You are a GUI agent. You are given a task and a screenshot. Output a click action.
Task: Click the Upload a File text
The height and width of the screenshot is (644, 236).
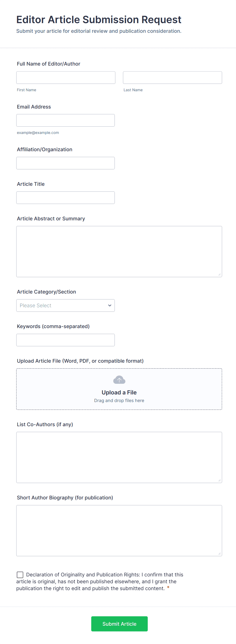(119, 392)
